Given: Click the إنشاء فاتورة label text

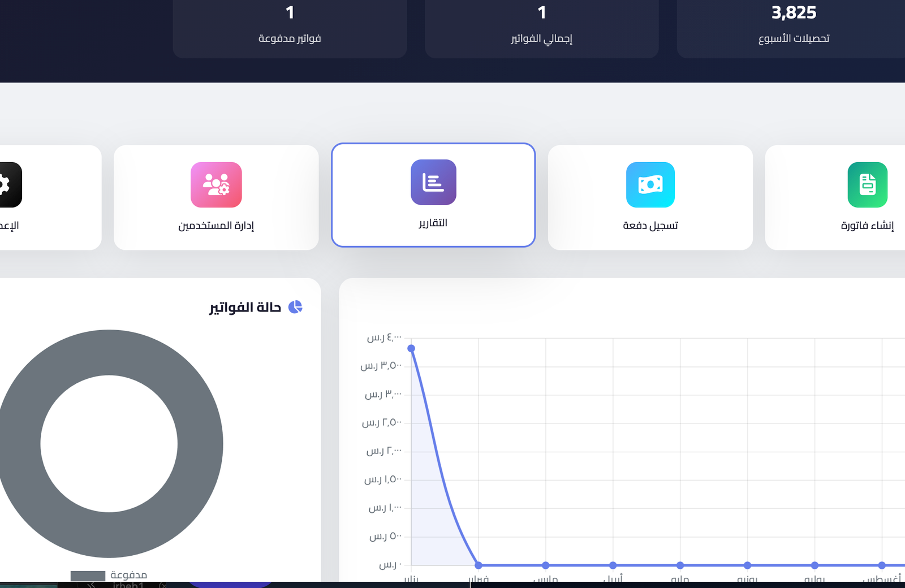Looking at the screenshot, I should point(867,226).
